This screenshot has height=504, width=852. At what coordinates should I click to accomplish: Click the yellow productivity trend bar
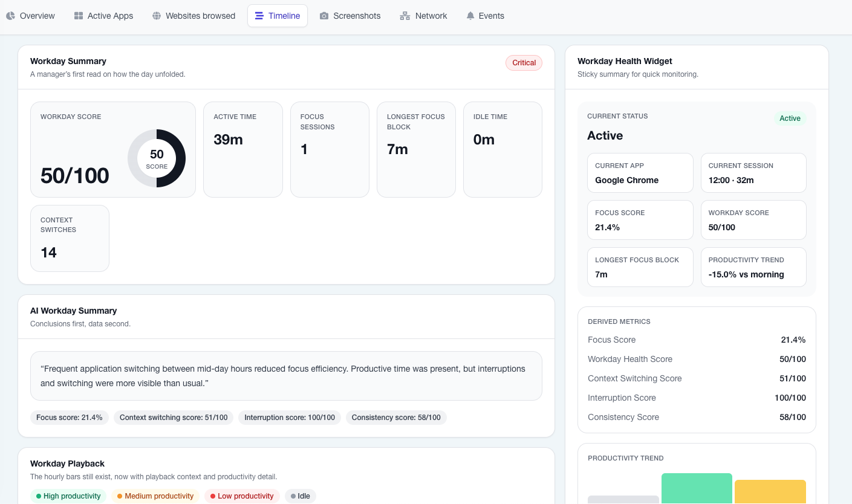click(x=770, y=492)
